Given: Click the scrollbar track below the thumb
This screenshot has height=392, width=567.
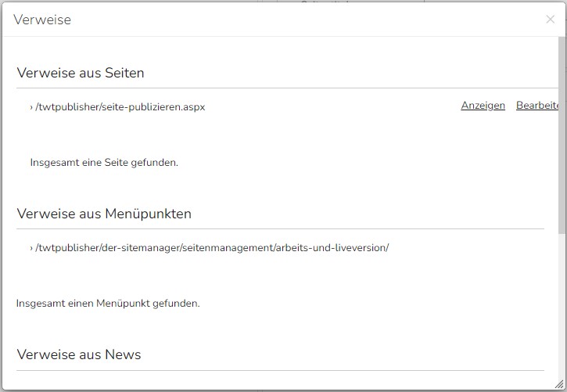Looking at the screenshot, I should 562,307.
